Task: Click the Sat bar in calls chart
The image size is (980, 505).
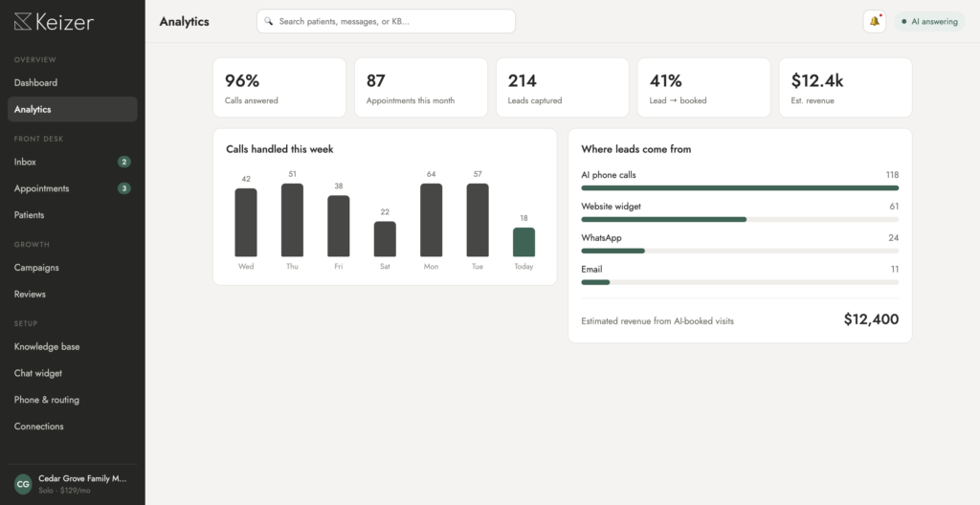Action: coord(385,239)
